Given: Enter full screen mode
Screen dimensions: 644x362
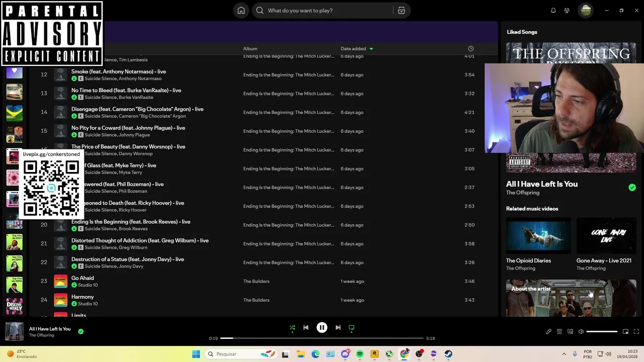Looking at the screenshot, I should pos(636,332).
